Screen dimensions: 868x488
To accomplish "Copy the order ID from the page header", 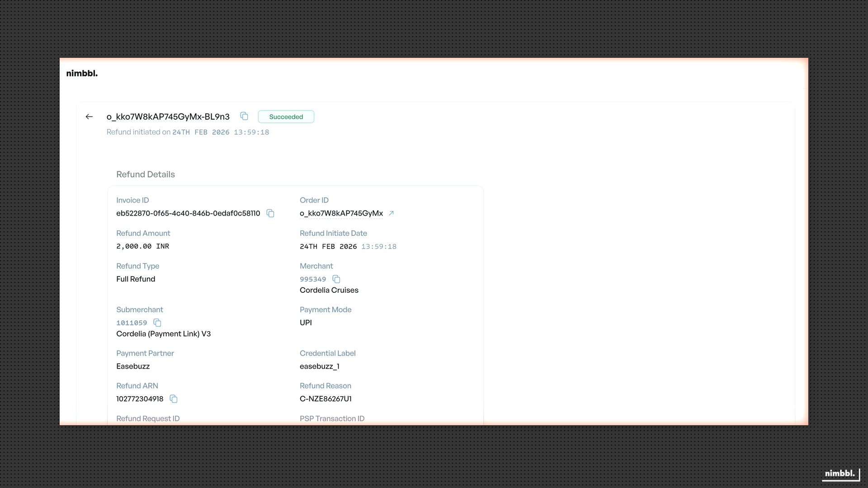I will point(244,116).
